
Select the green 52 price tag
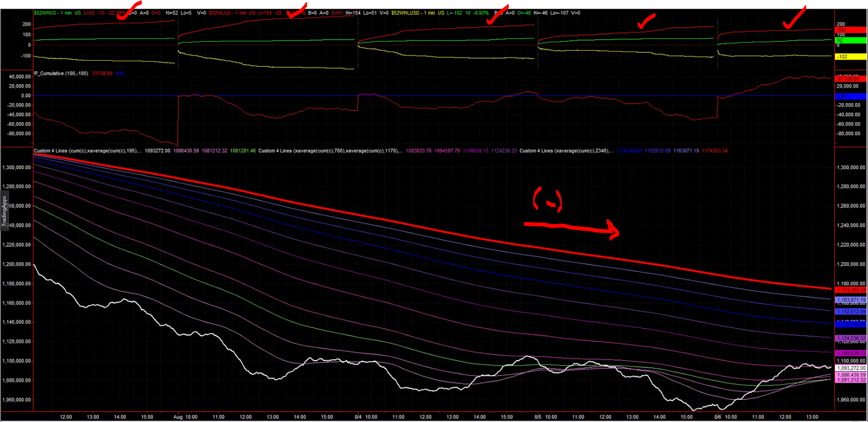(851, 40)
